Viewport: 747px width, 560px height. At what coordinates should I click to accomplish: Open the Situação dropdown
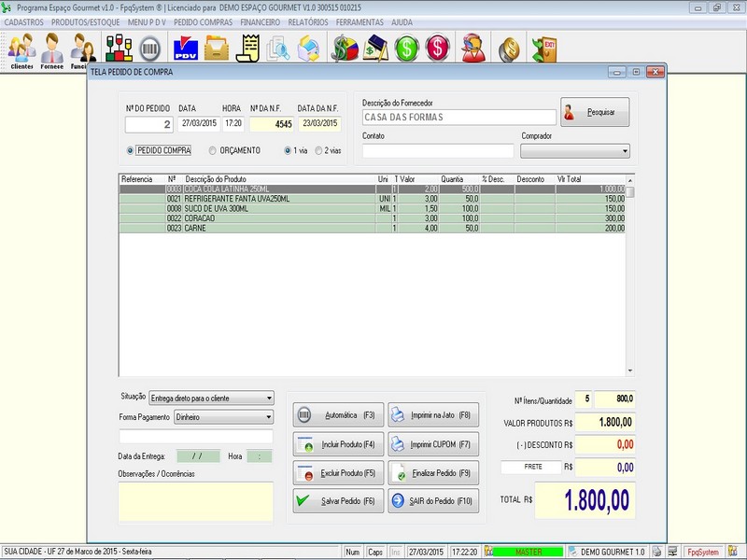[212, 399]
